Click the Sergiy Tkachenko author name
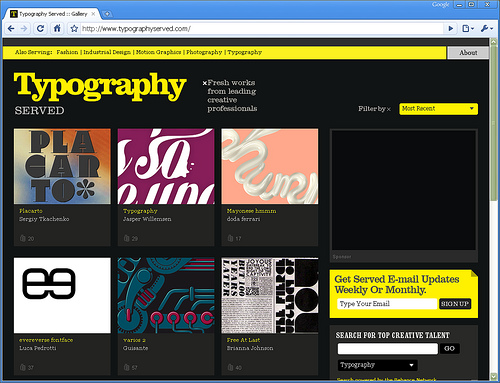Screen dimensions: 500x383 click(44, 219)
